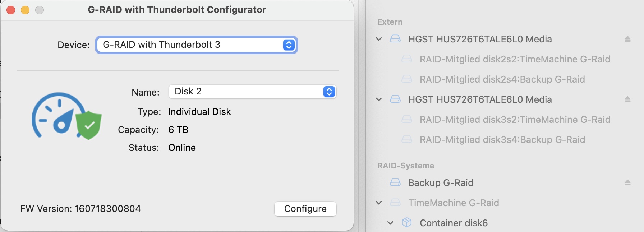Select RAID-Mitglied disk2s4:Backup G-Raid row

click(x=502, y=79)
